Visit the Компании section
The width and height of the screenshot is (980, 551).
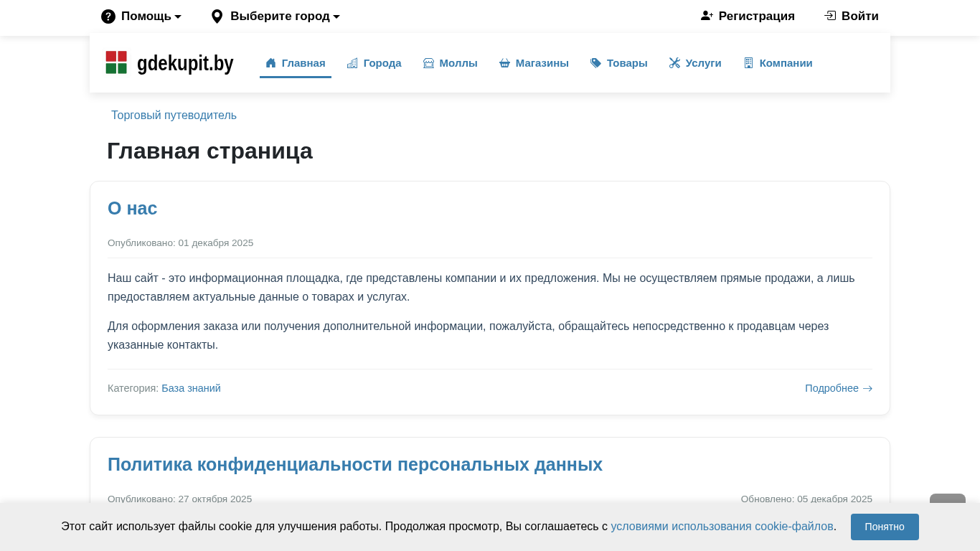[778, 63]
